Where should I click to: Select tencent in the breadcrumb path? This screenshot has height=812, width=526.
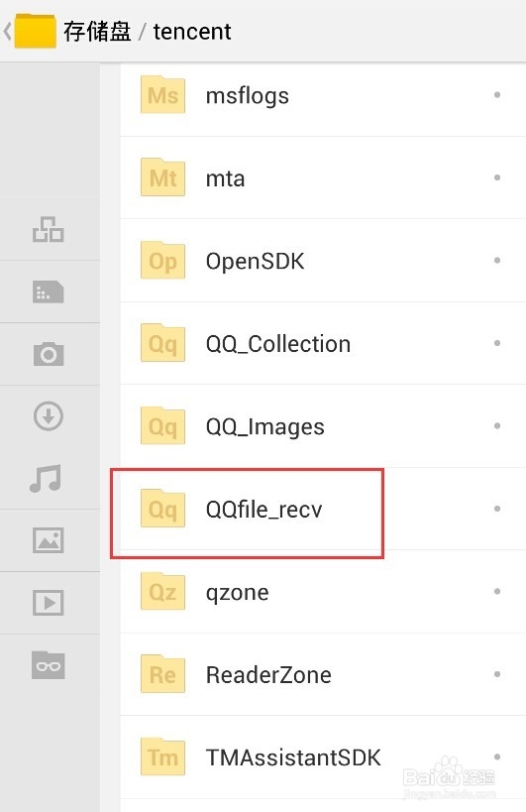pos(192,32)
